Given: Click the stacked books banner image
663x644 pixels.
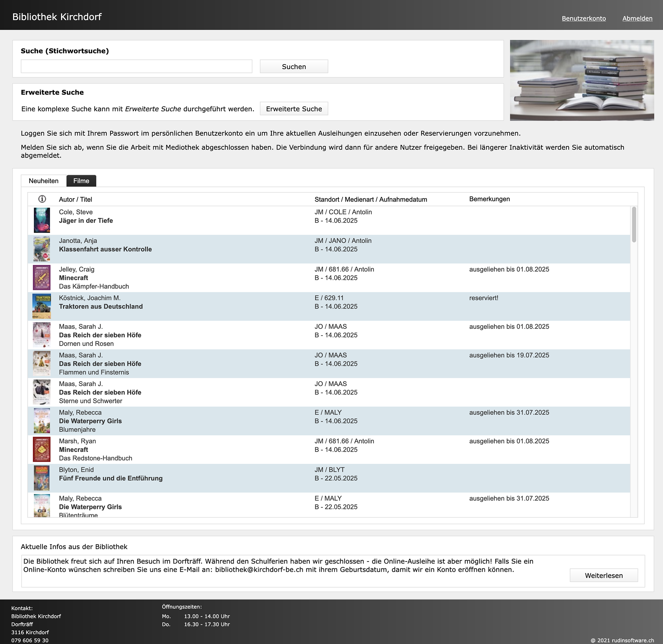Looking at the screenshot, I should [582, 80].
